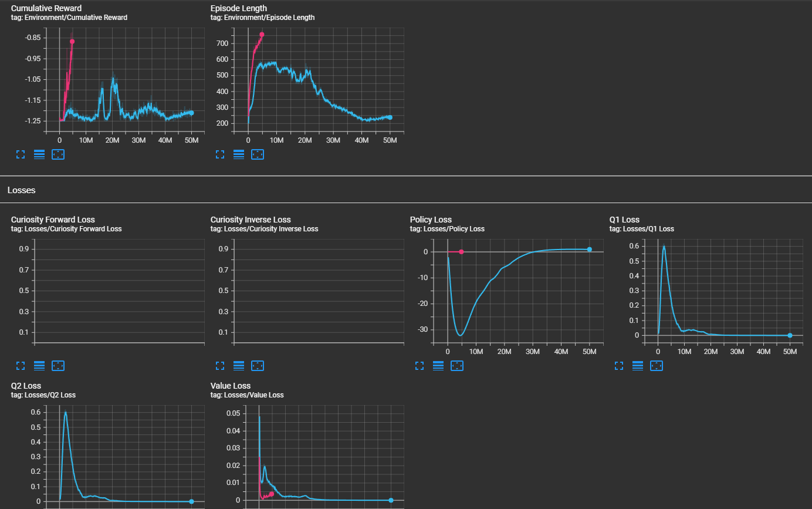The width and height of the screenshot is (812, 509).
Task: Fit Episode Length chart domain to data
Action: (x=258, y=154)
